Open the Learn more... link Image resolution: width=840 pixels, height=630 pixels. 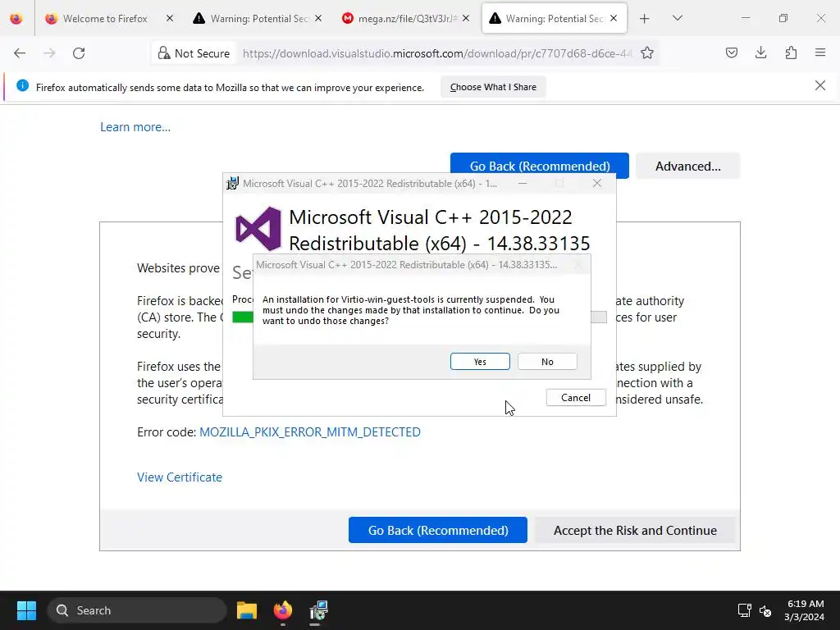click(135, 127)
